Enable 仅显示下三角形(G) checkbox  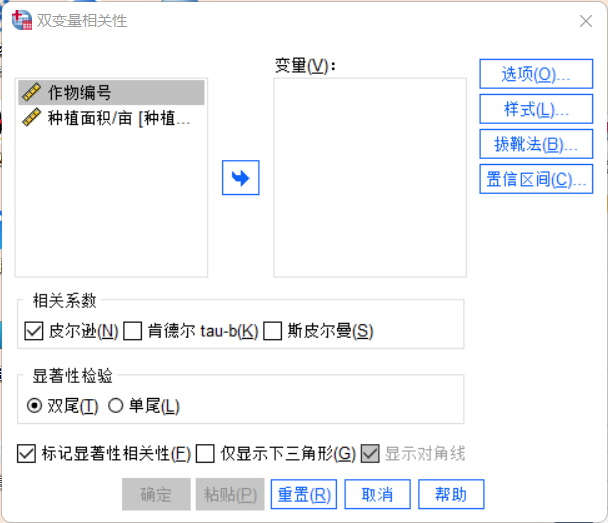(x=205, y=454)
